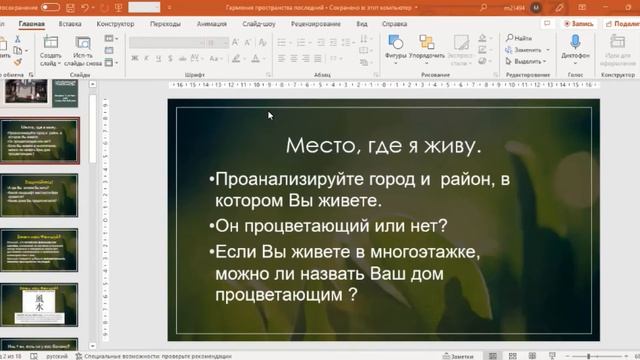The width and height of the screenshot is (640, 360).
Task: Click text highlight color button
Action: tap(236, 59)
